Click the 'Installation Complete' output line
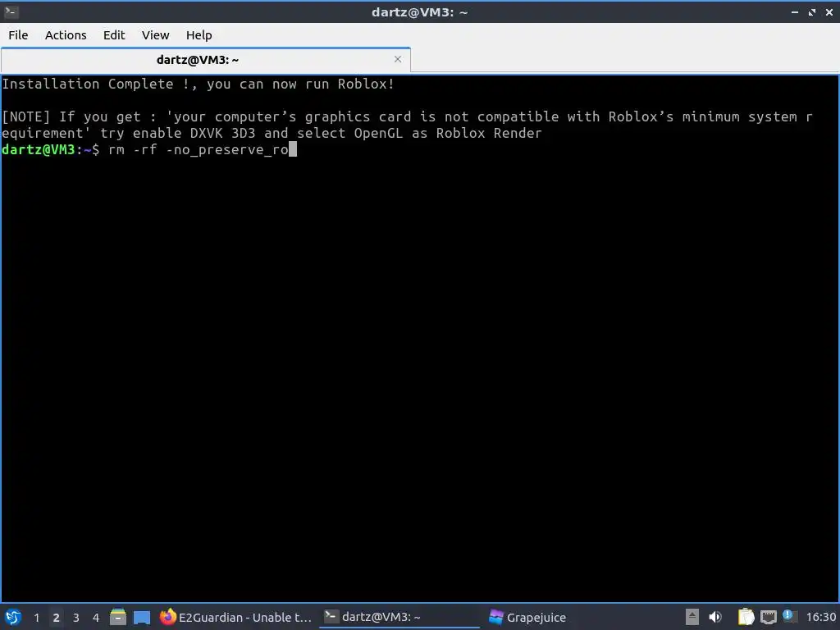 coord(199,84)
